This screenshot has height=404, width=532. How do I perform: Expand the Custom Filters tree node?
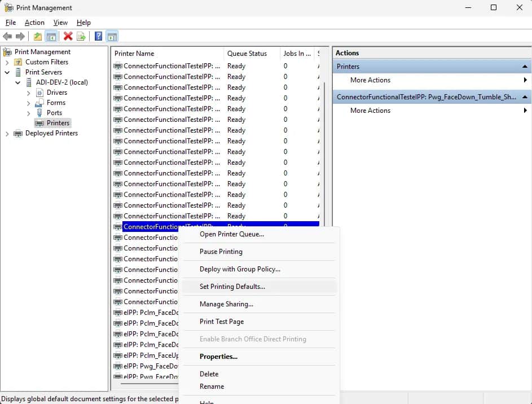[7, 62]
